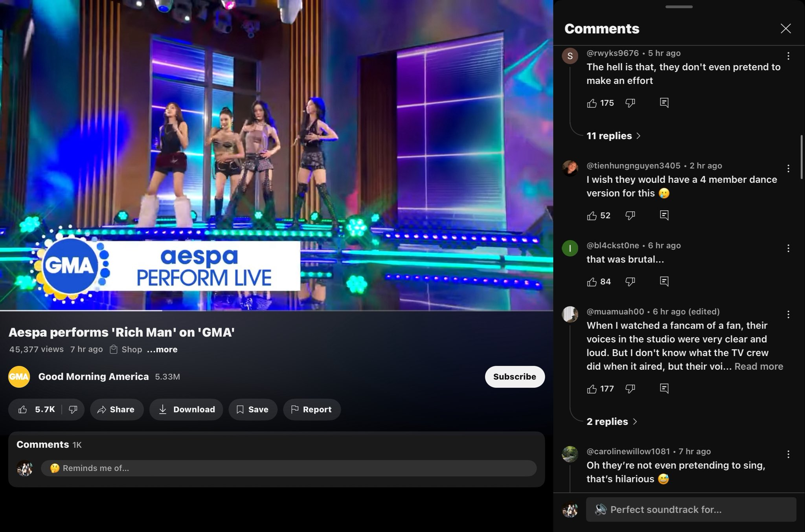
Task: Expand the 2 replies thread
Action: point(612,422)
